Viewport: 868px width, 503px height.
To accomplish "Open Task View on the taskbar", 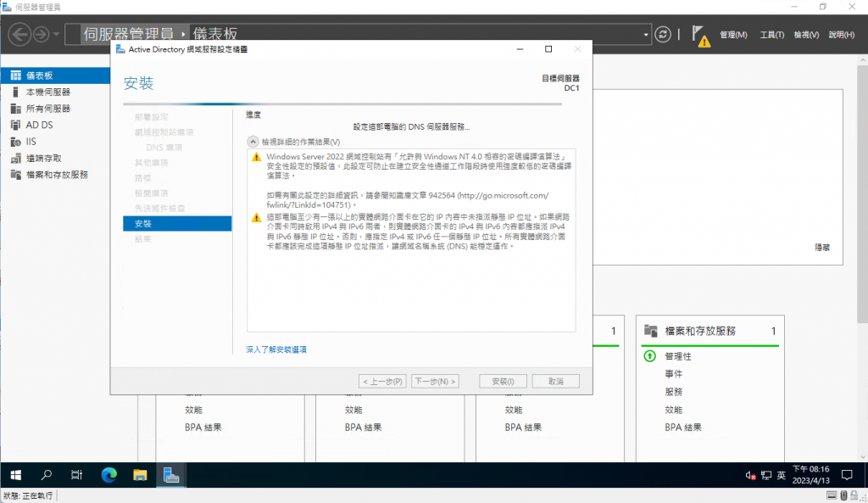I will [x=77, y=475].
